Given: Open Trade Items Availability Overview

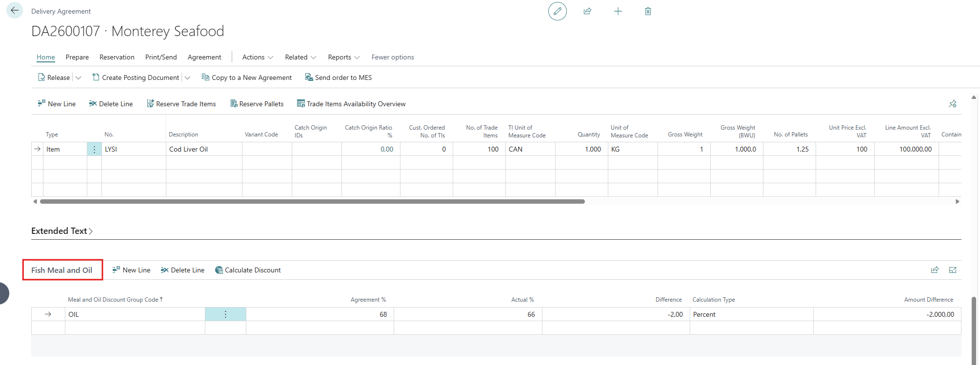Looking at the screenshot, I should (x=351, y=104).
